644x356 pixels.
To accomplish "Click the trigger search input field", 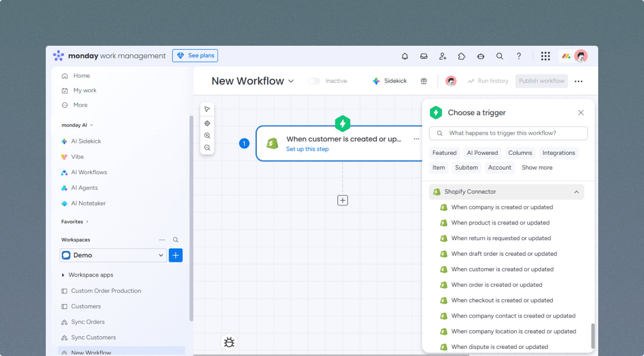I will 508,133.
